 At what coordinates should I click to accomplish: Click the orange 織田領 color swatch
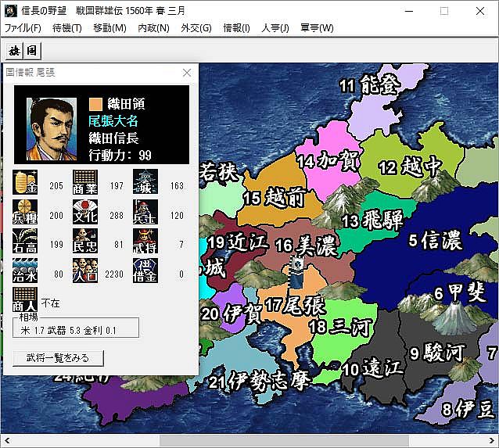(95, 104)
